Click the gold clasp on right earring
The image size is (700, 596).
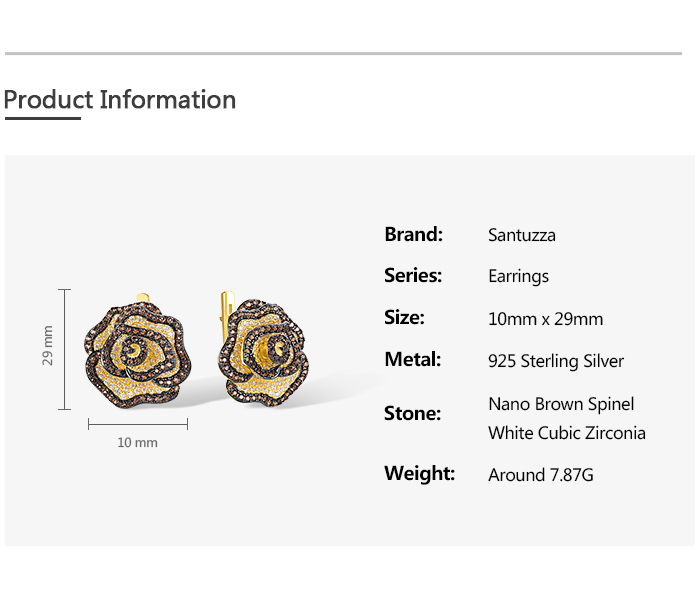[x=225, y=300]
